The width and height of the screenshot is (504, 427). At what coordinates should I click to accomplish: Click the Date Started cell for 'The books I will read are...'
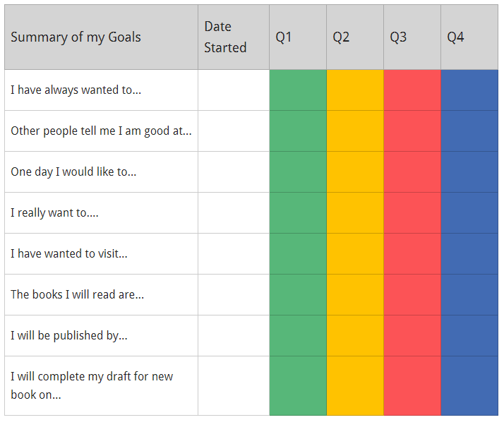(234, 294)
